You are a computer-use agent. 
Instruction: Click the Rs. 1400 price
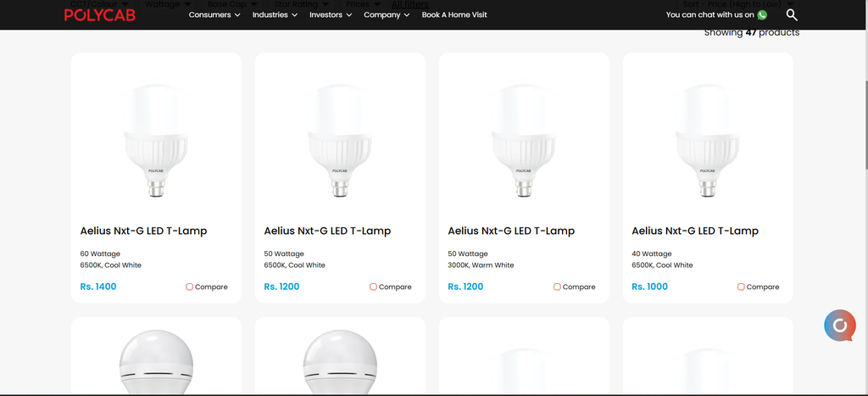point(98,287)
